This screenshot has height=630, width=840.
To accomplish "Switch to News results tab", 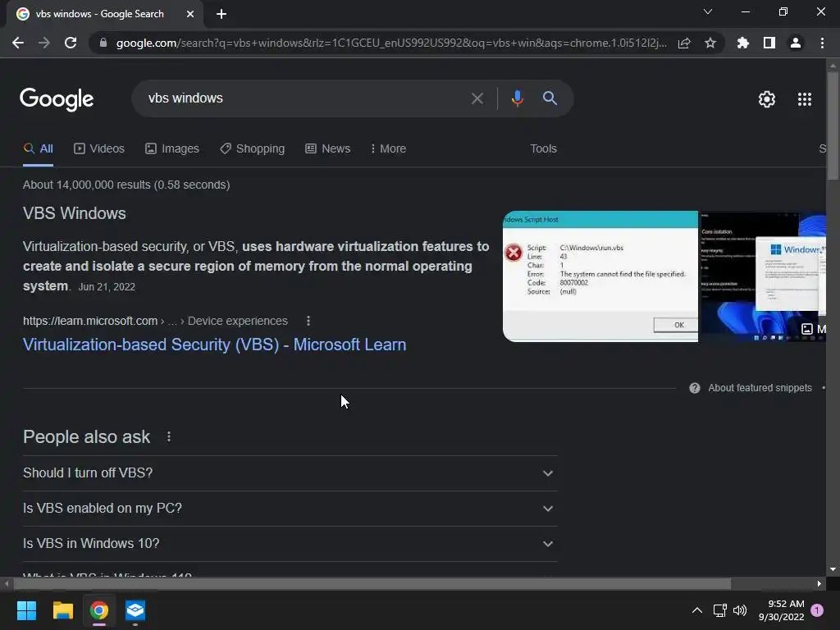I will click(x=328, y=149).
